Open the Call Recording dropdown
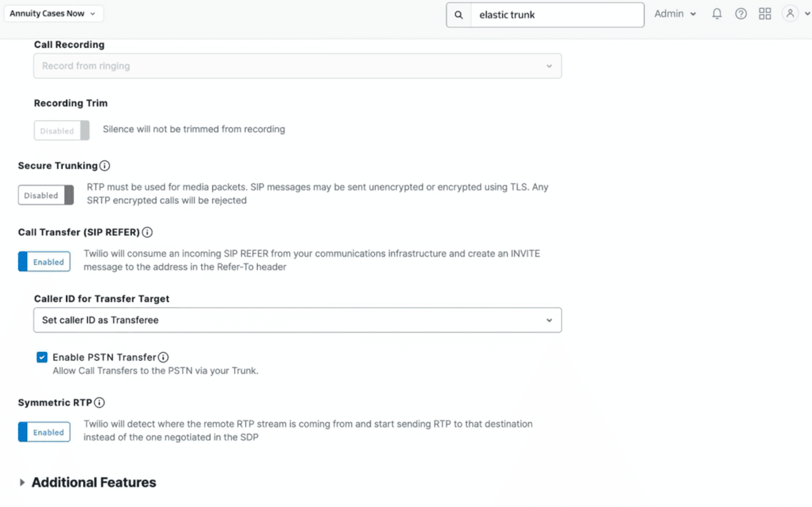 point(297,66)
